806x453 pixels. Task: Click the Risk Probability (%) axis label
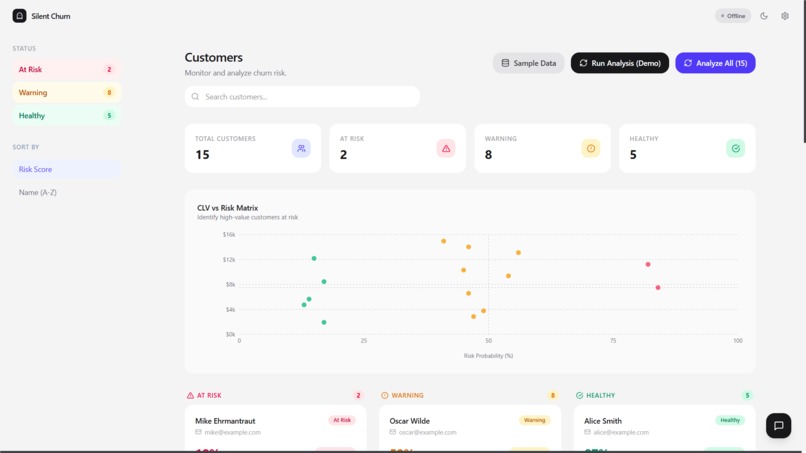(488, 356)
